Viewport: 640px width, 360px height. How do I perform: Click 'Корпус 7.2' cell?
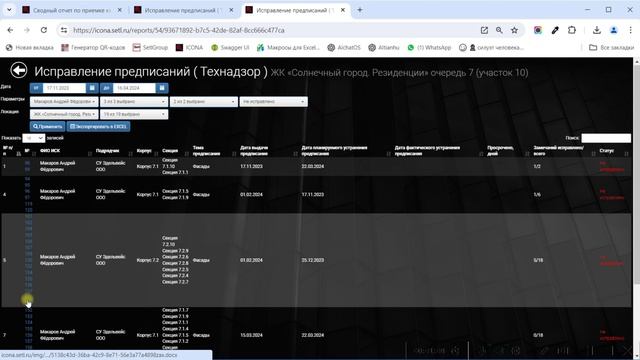(x=147, y=260)
